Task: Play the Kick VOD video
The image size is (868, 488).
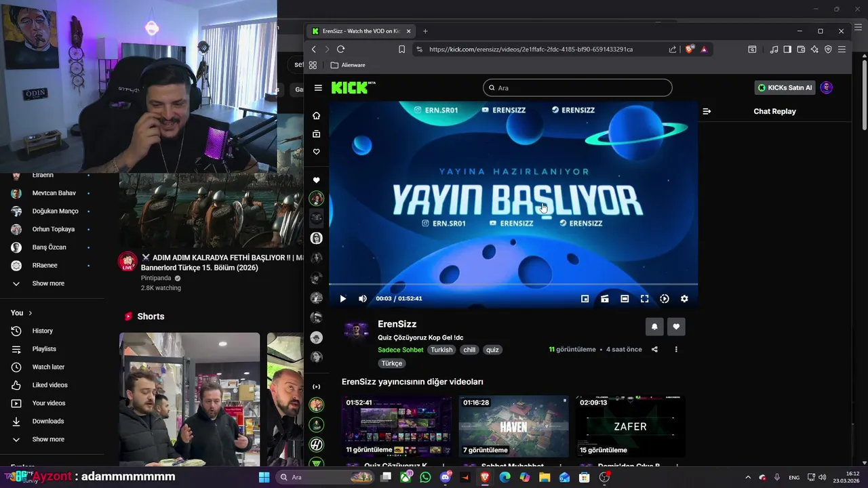Action: pyautogui.click(x=342, y=299)
